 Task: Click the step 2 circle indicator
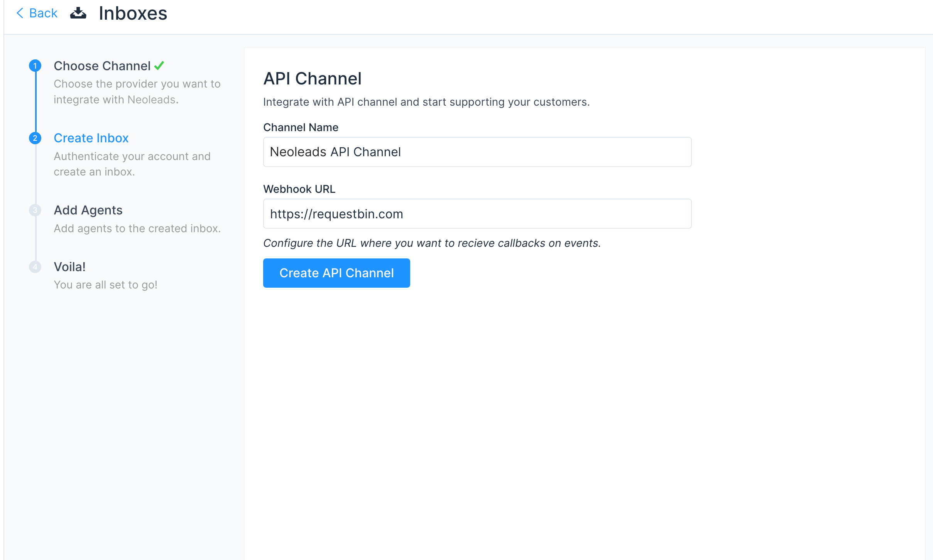(x=35, y=138)
